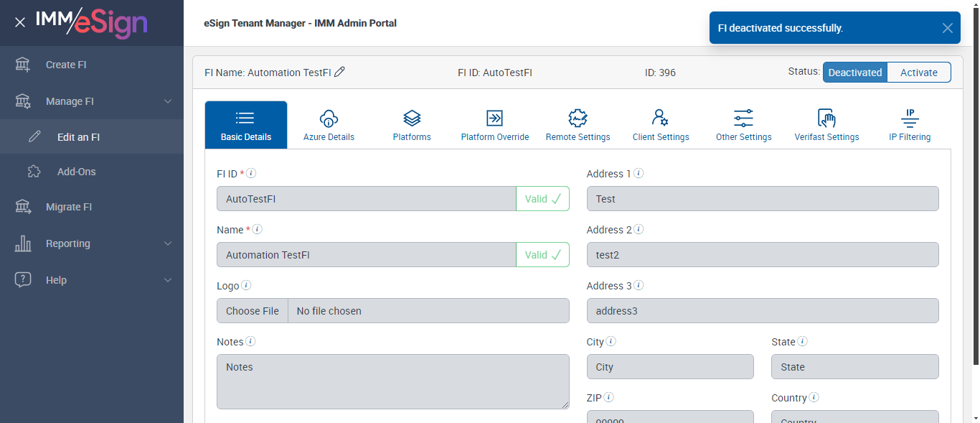Collapse the Manage FI menu
This screenshot has height=423, width=980.
coord(168,101)
